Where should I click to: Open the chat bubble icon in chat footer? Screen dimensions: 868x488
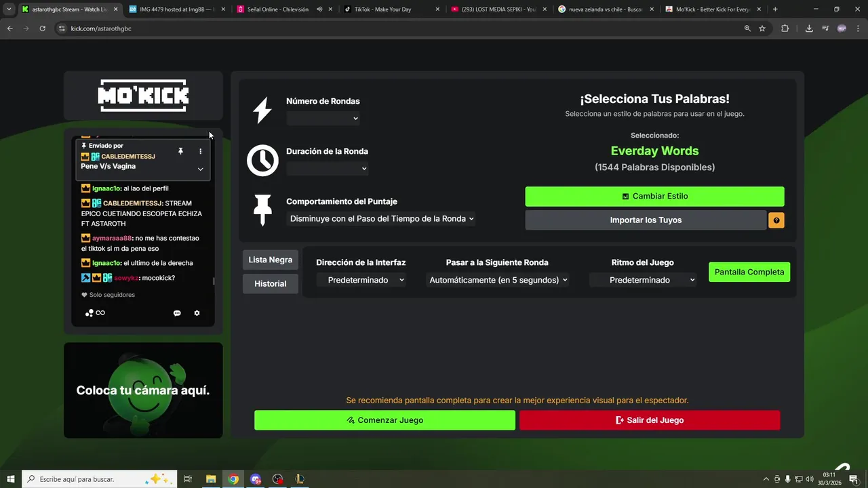tap(177, 313)
